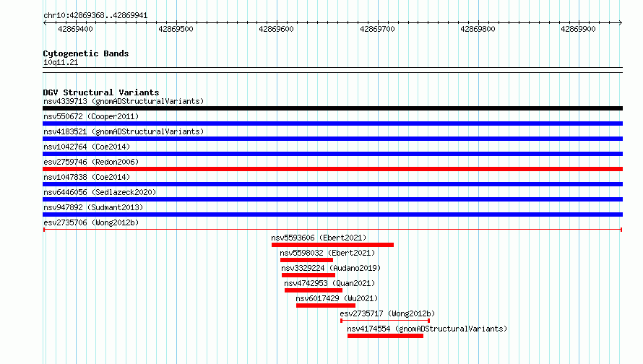Click nsv5593606 (Ebert2021) label
Image resolution: width=643 pixels, height=364 pixels.
(x=319, y=238)
